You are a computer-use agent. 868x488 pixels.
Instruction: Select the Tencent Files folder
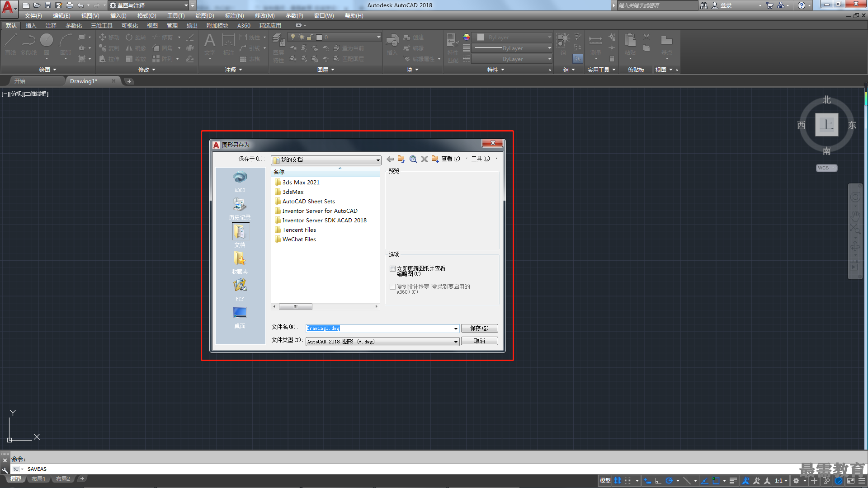pyautogui.click(x=299, y=230)
